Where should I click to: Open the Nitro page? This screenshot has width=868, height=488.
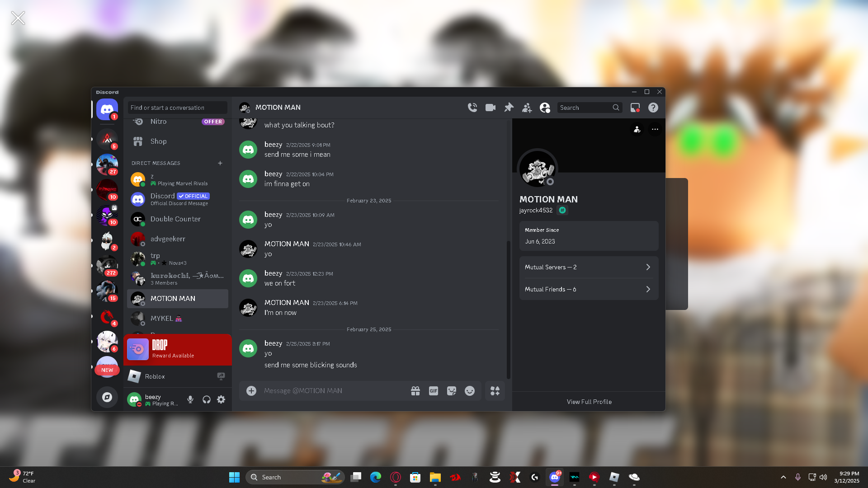coord(178,122)
